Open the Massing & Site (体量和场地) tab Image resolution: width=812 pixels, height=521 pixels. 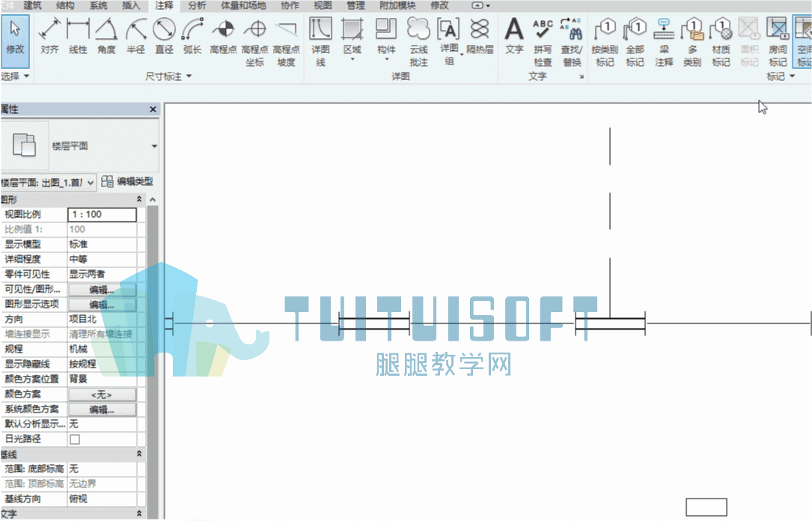pyautogui.click(x=243, y=6)
